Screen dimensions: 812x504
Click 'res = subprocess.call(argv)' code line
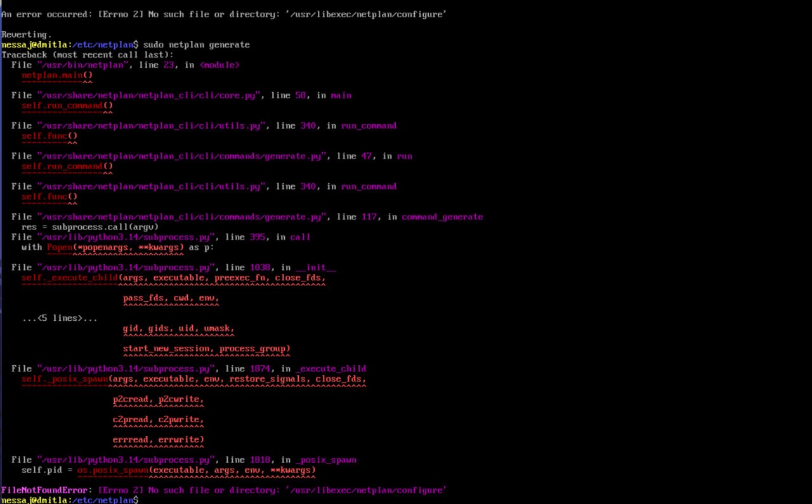point(90,227)
